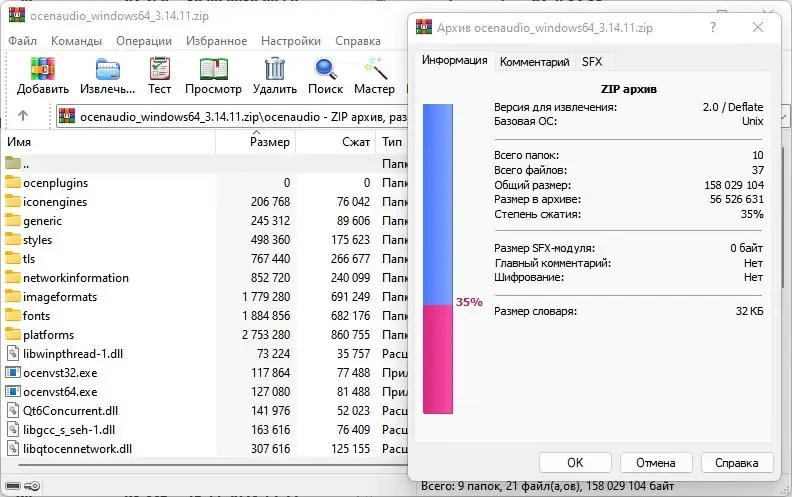The width and height of the screenshot is (792, 497).
Task: Click the networkinformation folder icon
Action: [x=13, y=277]
